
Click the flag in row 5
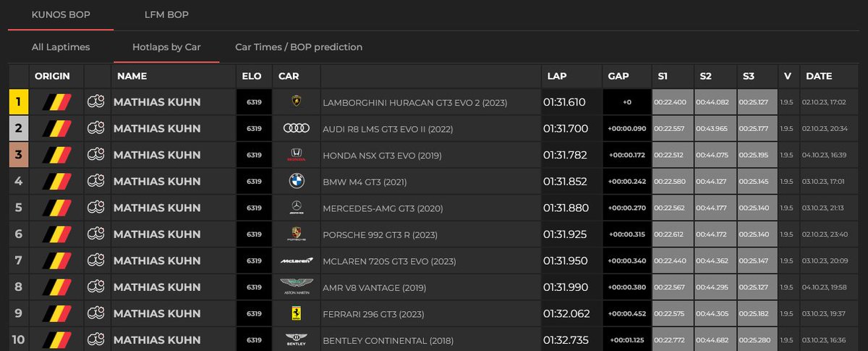coord(56,208)
